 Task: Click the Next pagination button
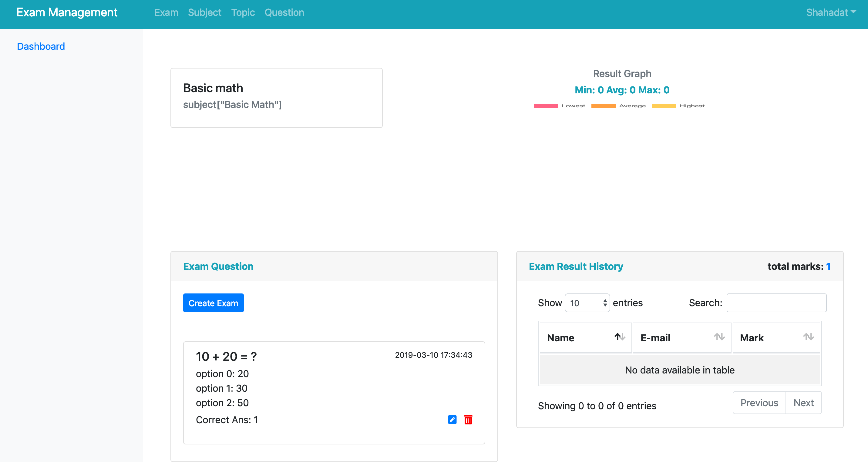[x=803, y=402]
